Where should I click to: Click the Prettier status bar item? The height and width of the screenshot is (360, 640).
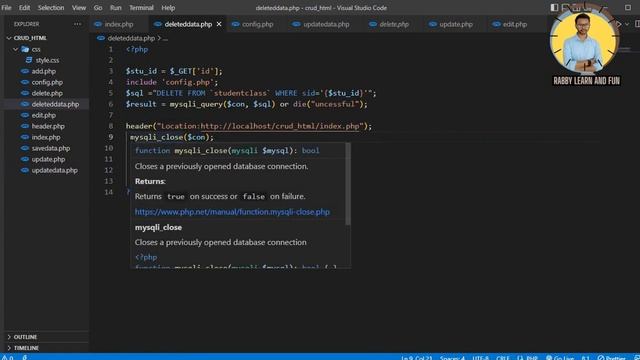coord(611,358)
